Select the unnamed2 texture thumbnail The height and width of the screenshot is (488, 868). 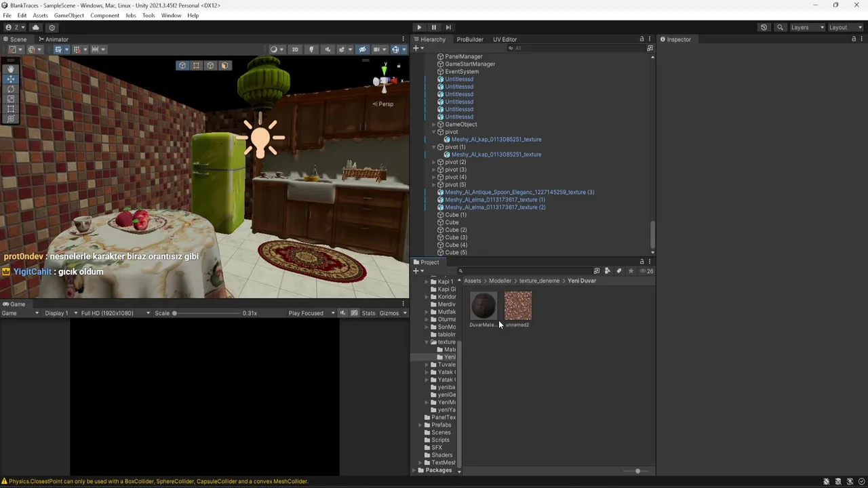point(518,306)
